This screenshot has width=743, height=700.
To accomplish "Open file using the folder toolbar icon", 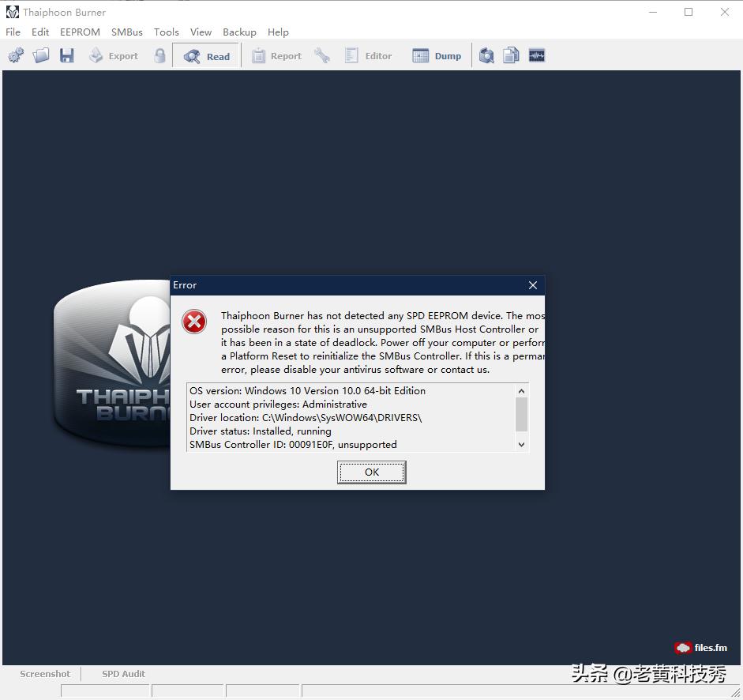I will click(41, 55).
